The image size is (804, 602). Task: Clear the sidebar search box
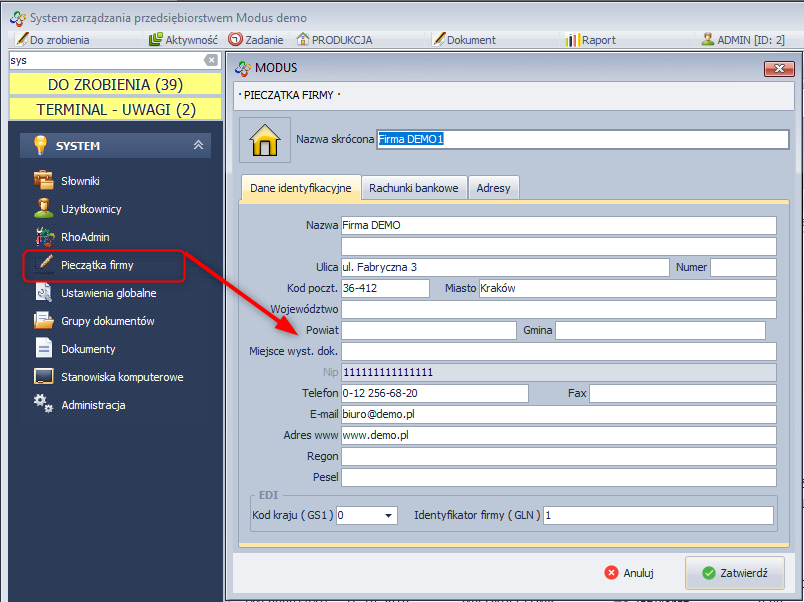point(211,60)
